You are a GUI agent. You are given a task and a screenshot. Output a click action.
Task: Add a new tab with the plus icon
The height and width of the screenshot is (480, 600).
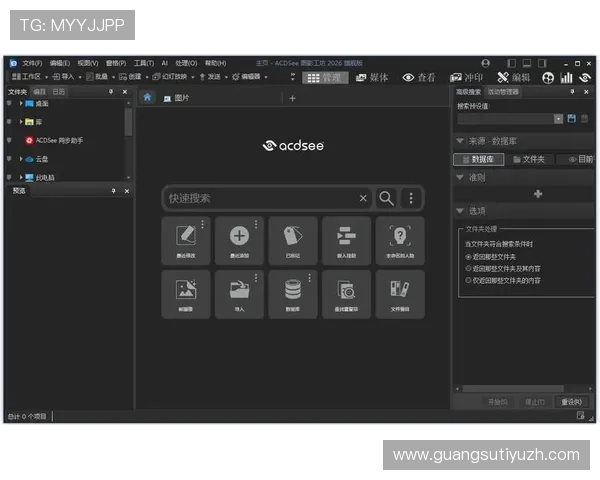292,98
